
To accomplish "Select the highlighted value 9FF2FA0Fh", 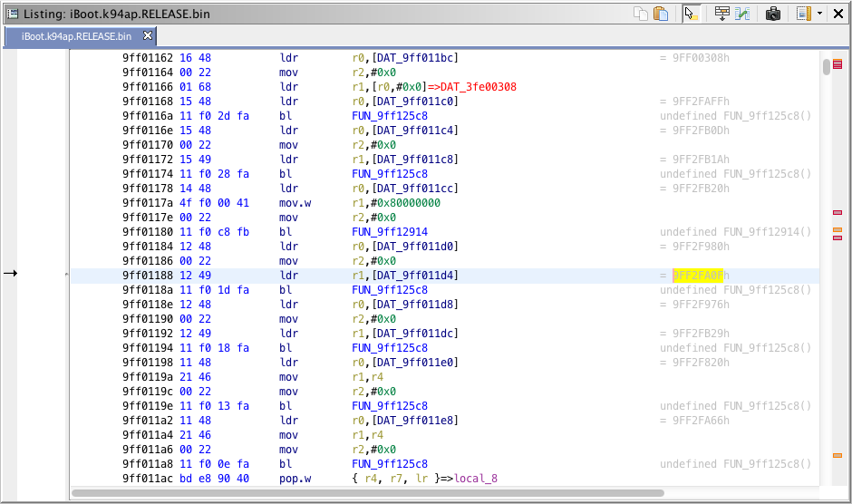I will point(701,275).
